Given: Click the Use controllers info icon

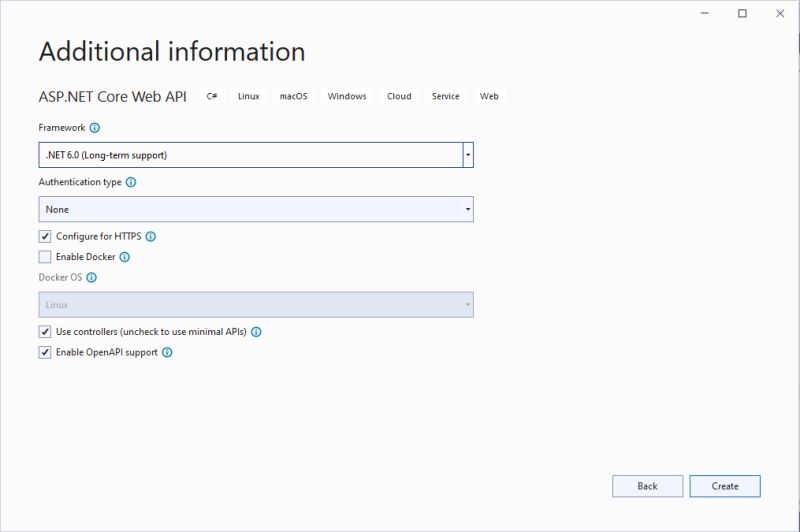Looking at the screenshot, I should [x=256, y=332].
